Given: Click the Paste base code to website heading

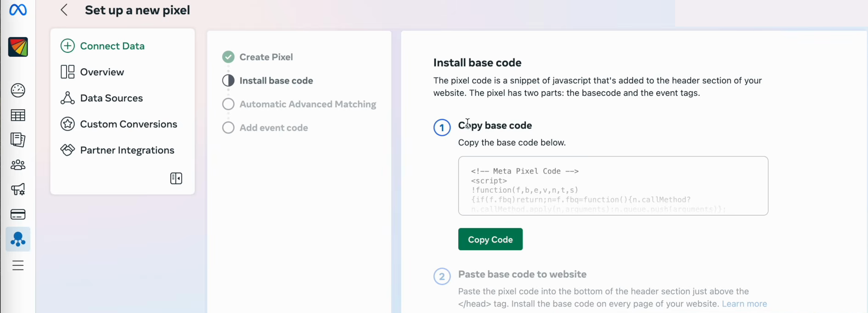Looking at the screenshot, I should click(x=522, y=274).
